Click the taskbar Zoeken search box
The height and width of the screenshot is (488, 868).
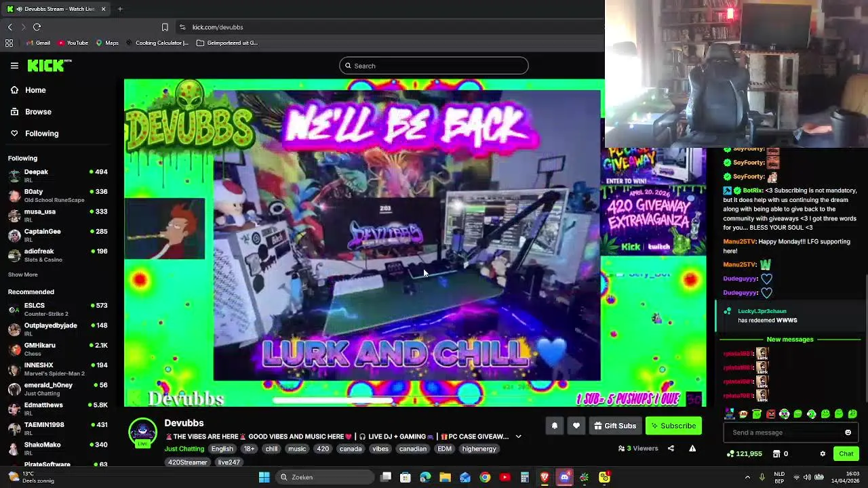pyautogui.click(x=325, y=477)
